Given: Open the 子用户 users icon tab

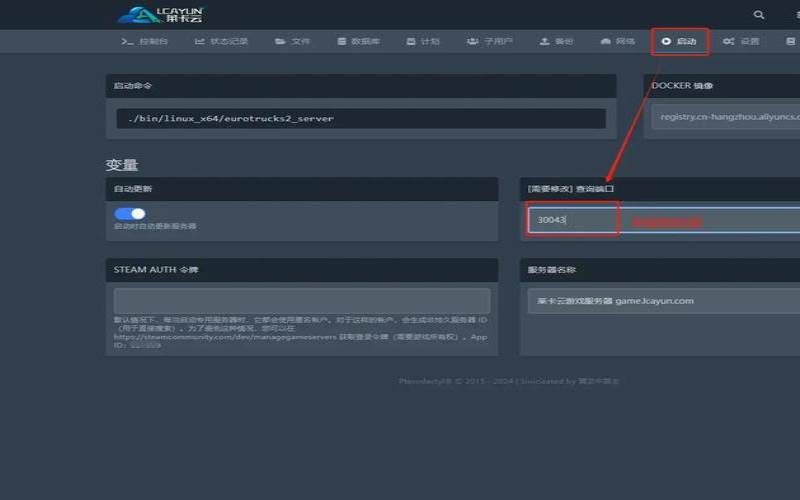Looking at the screenshot, I should pyautogui.click(x=471, y=41).
